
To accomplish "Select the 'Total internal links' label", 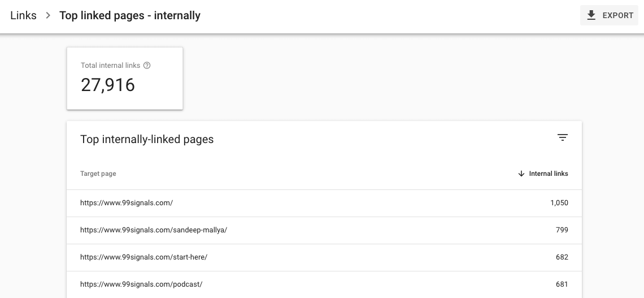I will (x=110, y=66).
